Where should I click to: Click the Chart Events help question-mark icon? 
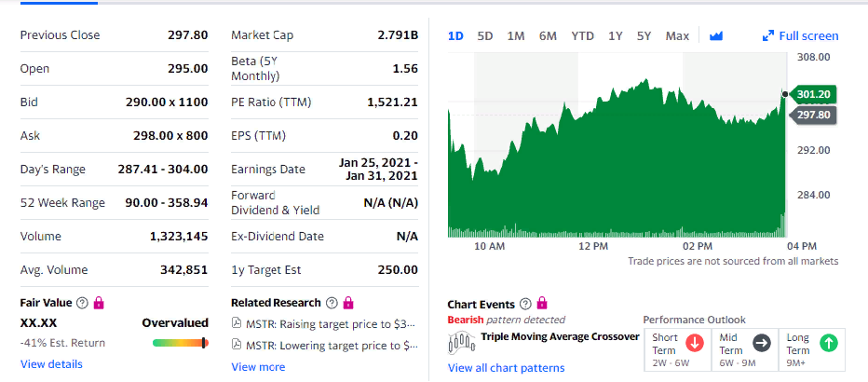coord(525,304)
